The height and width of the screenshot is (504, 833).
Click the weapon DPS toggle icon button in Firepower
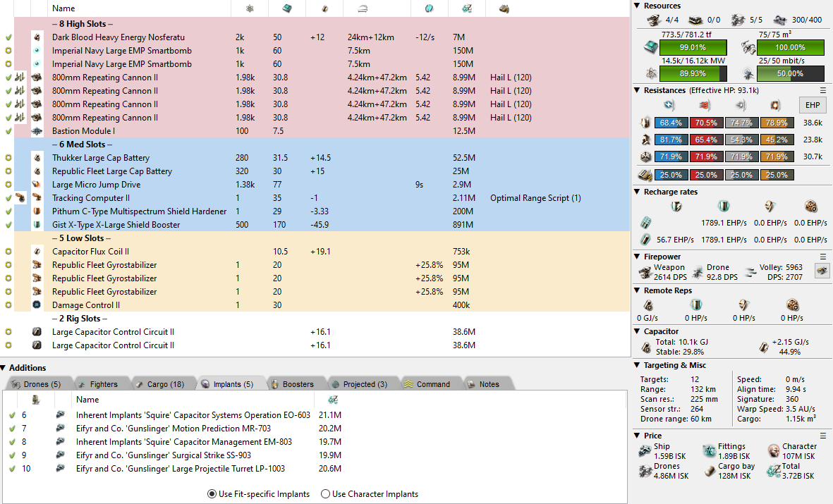(822, 270)
